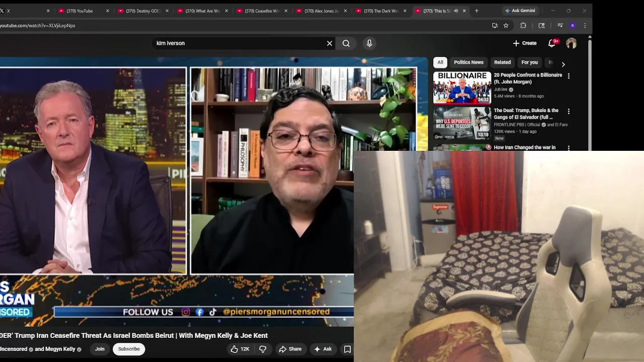Mute the playing tab via speaker icon
Image resolution: width=644 pixels, height=362 pixels.
[456, 11]
